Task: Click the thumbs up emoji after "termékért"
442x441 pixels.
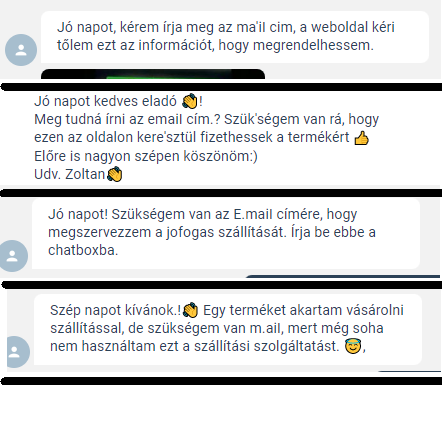Action: (x=361, y=138)
